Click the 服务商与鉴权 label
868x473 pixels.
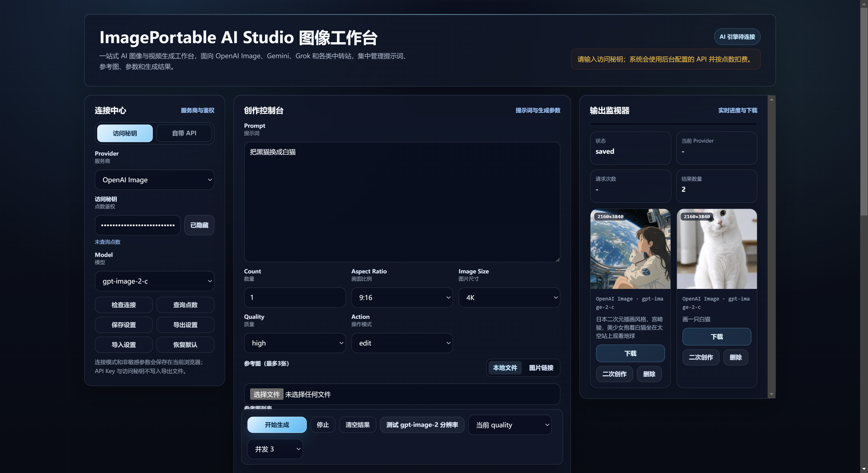198,110
